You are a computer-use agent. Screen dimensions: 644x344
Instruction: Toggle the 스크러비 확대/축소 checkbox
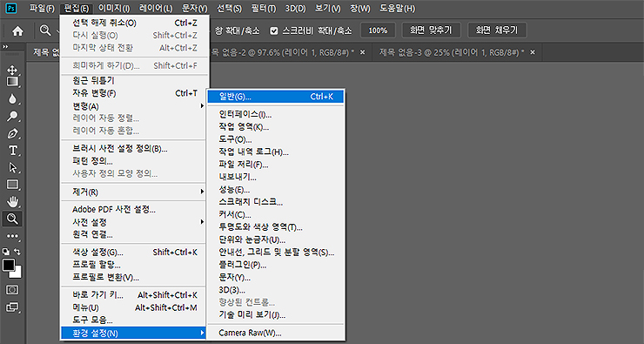(x=274, y=30)
